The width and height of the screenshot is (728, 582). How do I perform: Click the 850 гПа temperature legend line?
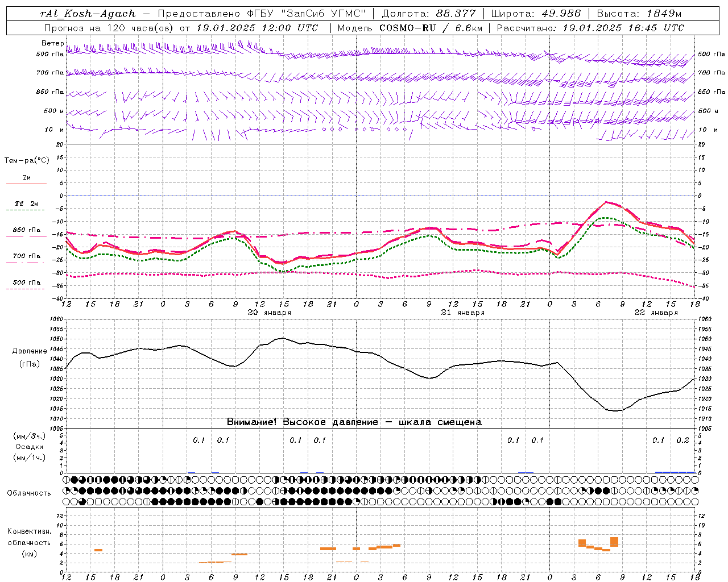tap(26, 236)
